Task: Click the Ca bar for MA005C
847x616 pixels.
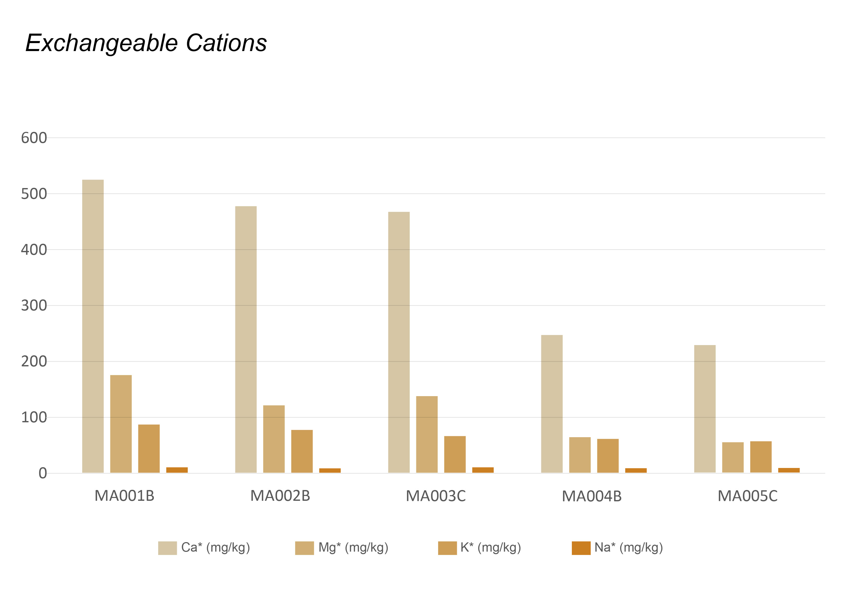Action: click(705, 409)
